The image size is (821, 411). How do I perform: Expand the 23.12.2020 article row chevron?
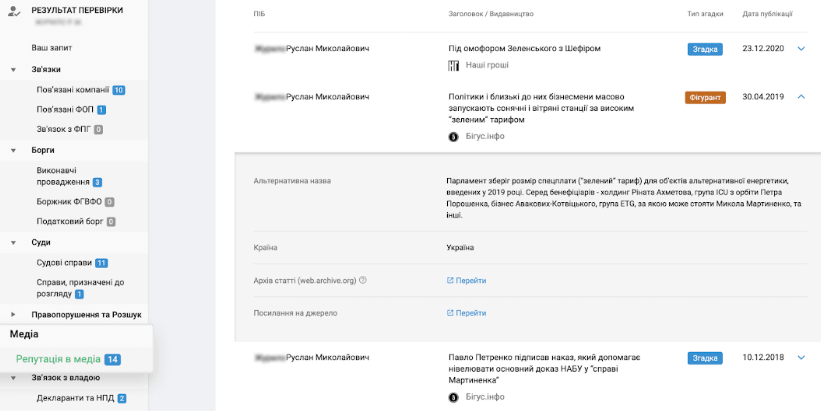pos(801,48)
